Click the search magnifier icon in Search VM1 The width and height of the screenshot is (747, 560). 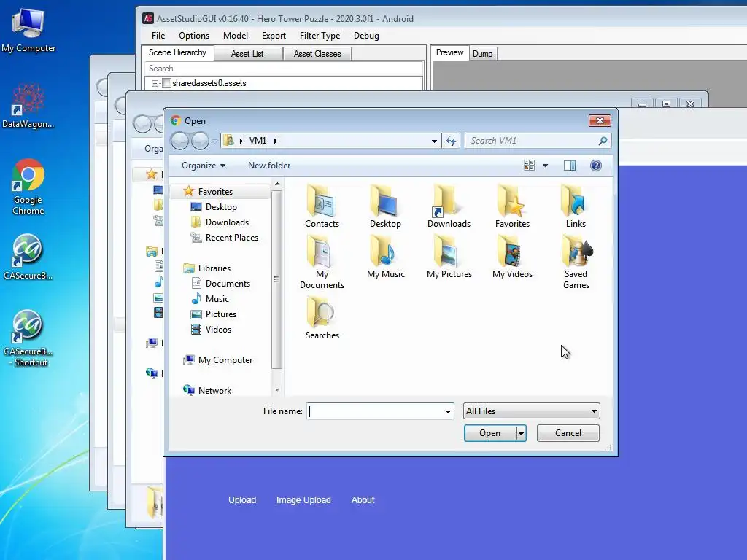click(x=602, y=141)
